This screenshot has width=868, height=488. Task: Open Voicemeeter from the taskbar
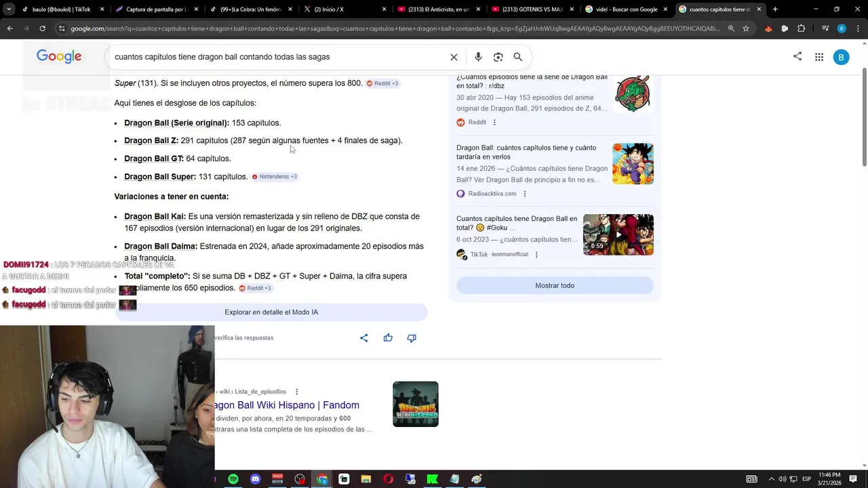(277, 479)
